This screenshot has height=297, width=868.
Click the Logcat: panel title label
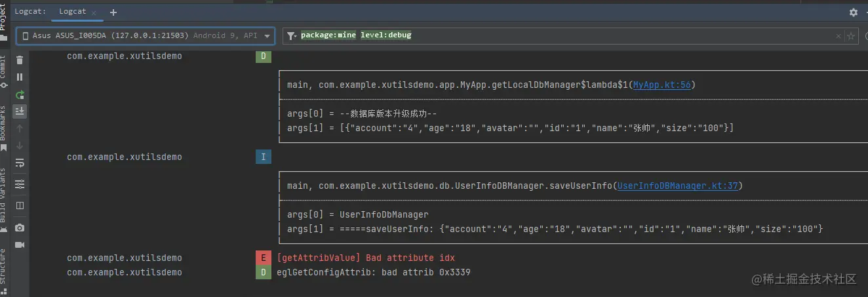31,12
